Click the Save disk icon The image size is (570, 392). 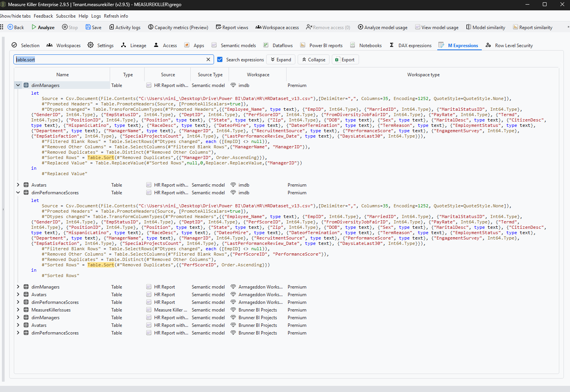pyautogui.click(x=88, y=27)
